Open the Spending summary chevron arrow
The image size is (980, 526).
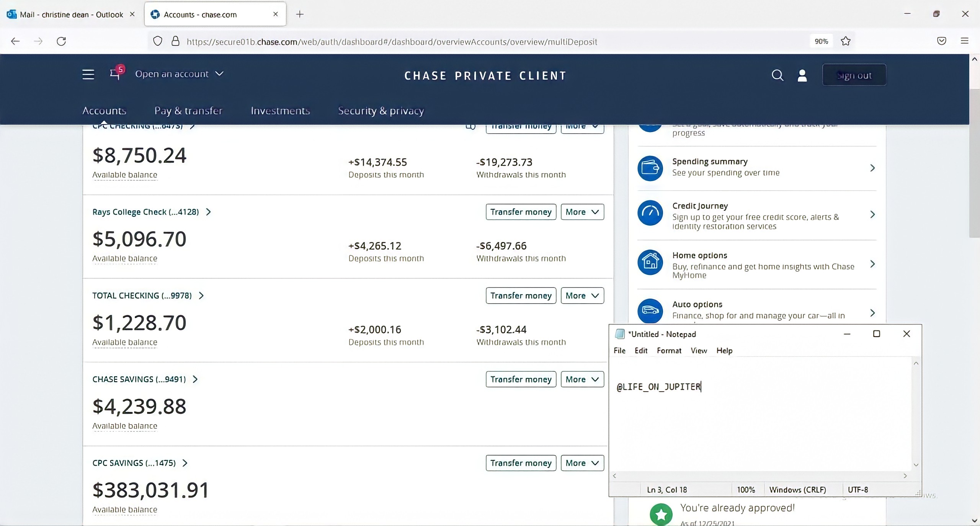click(872, 168)
